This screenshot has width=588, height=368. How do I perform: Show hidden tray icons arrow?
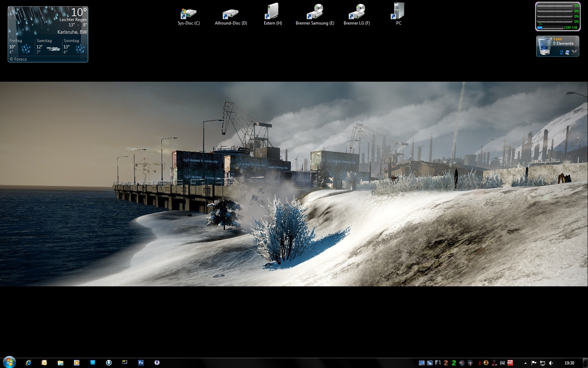pos(525,363)
